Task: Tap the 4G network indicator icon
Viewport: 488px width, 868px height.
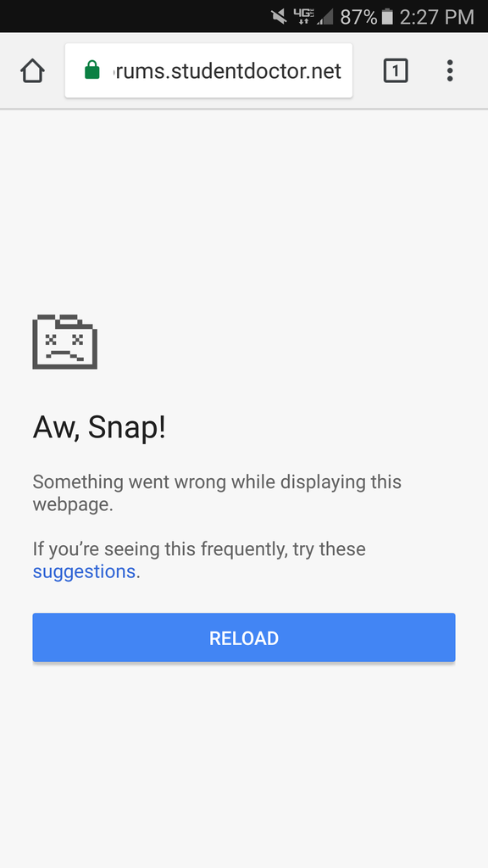Action: pyautogui.click(x=302, y=16)
